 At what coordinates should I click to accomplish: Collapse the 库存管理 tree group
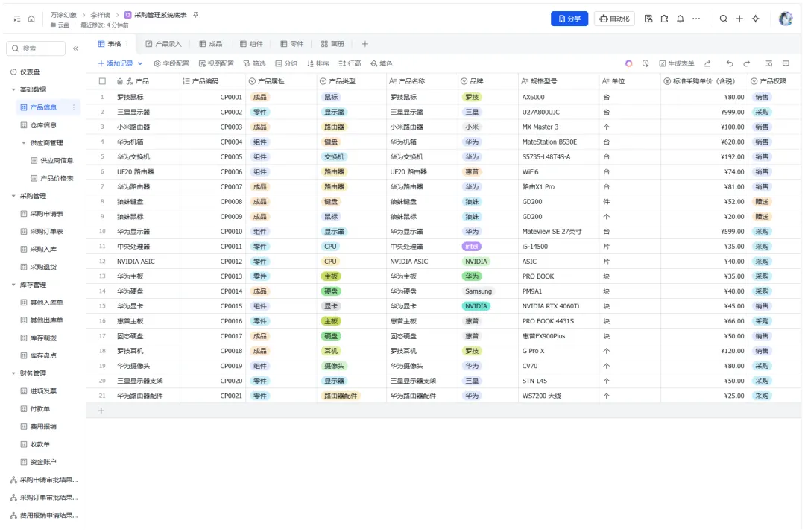point(13,285)
